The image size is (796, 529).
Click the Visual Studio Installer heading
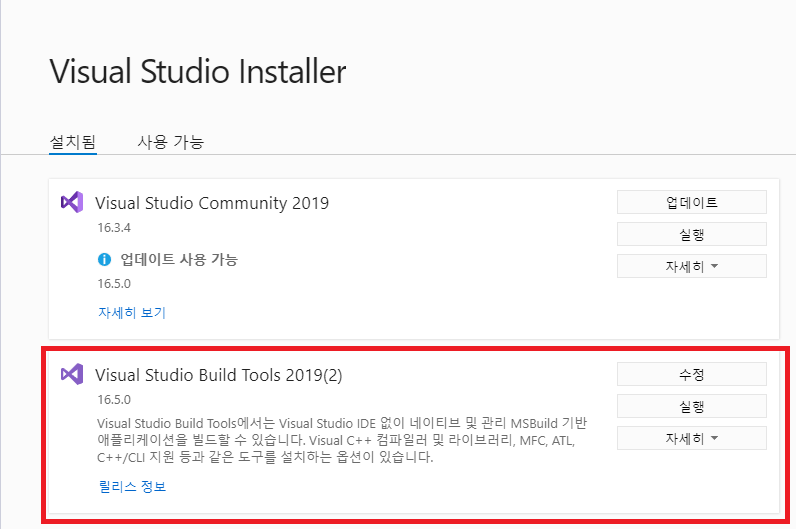pyautogui.click(x=197, y=71)
